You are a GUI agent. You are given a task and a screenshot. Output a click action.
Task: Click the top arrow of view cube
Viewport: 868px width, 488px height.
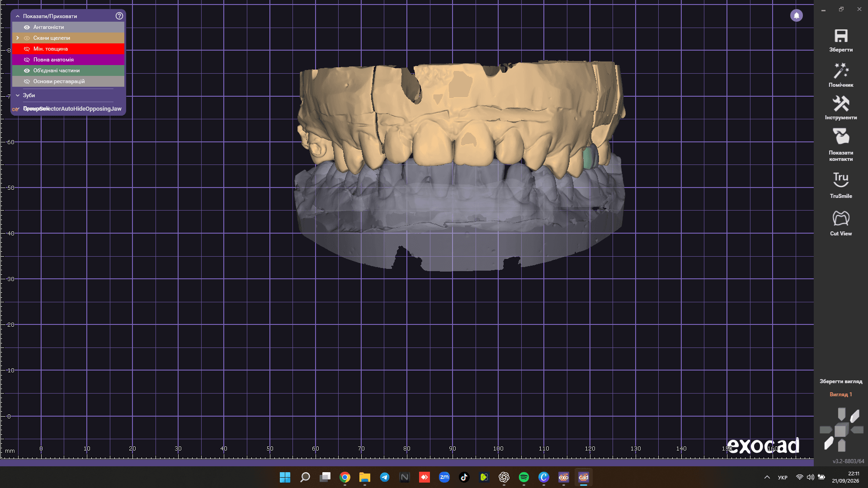pos(841,413)
